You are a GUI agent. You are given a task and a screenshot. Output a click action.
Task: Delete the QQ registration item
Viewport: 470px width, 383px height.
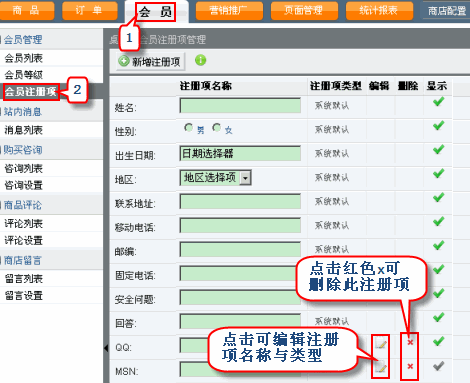pyautogui.click(x=410, y=342)
